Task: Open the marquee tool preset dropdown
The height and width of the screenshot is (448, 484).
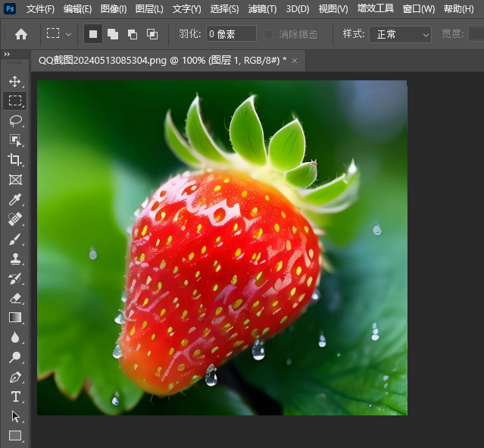Action: [x=68, y=34]
